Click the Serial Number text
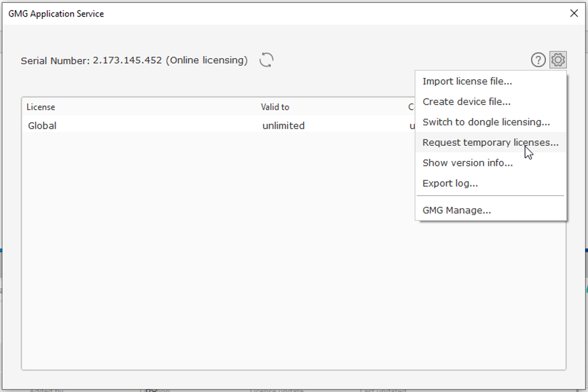Screen dimensions: 588x392 point(134,60)
